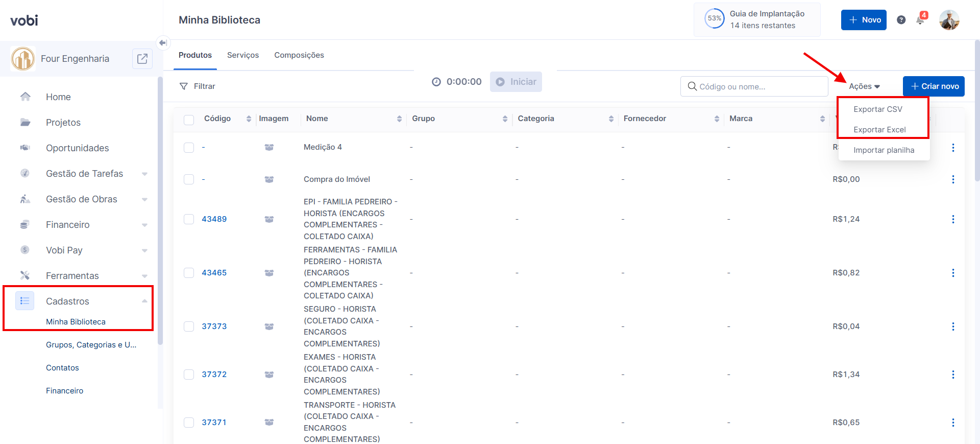Click the Novo button
This screenshot has width=980, height=444.
864,20
